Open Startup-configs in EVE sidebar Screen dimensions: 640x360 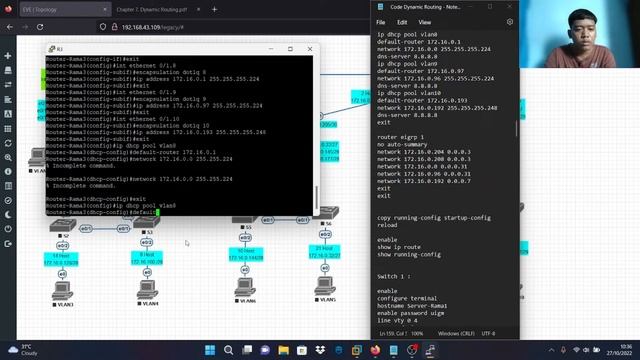click(8, 99)
